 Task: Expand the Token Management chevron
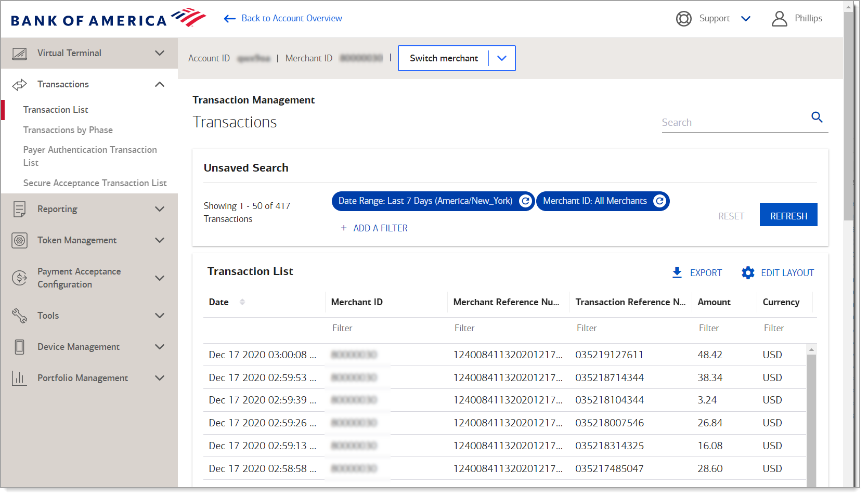(x=160, y=240)
